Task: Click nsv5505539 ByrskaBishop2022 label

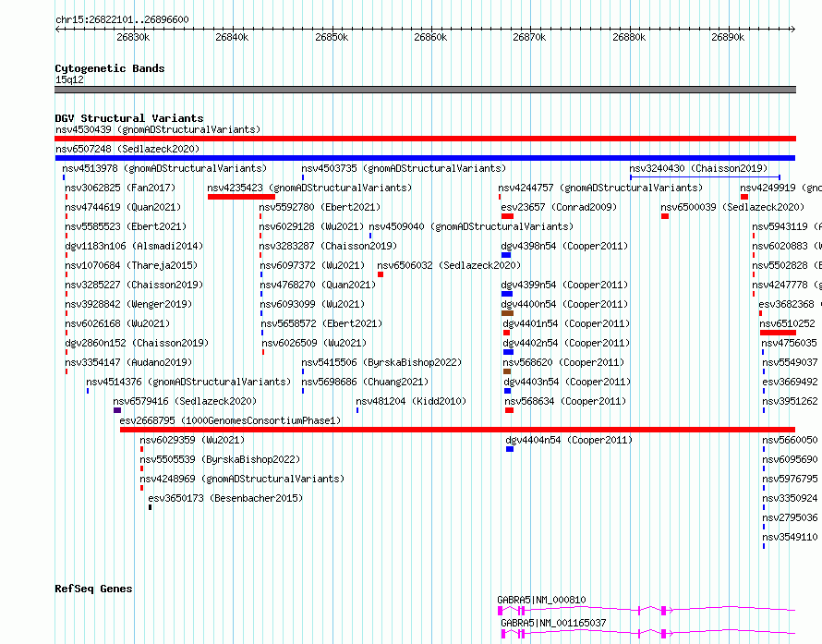Action: [220, 459]
